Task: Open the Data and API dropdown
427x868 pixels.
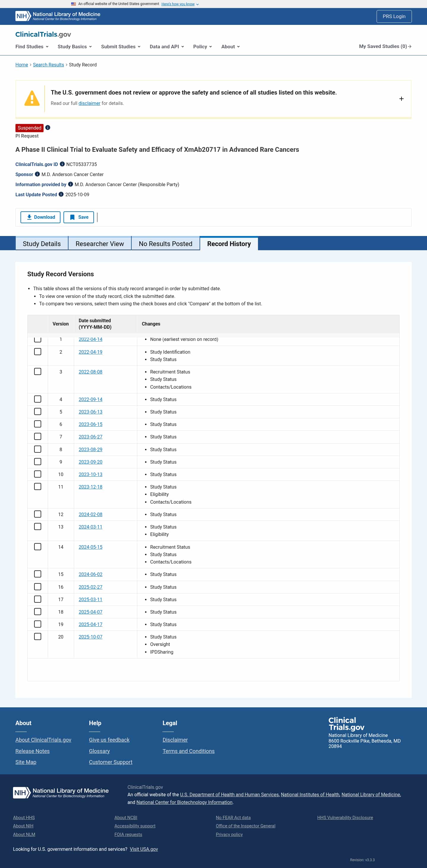Action: click(x=166, y=47)
